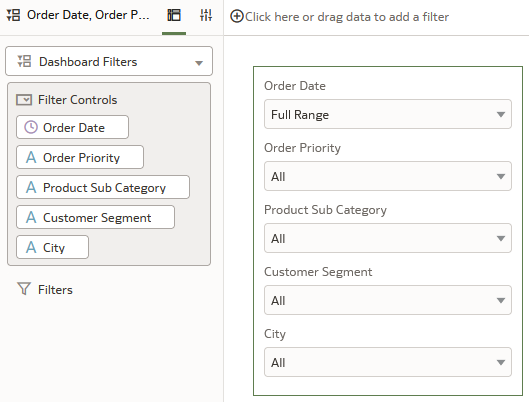Click the arrow on City dropdown

pyautogui.click(x=501, y=363)
